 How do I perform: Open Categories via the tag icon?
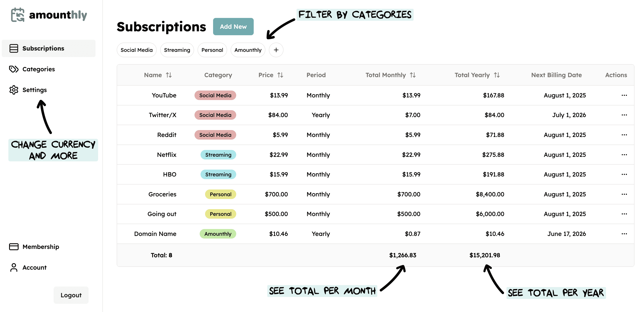pos(14,69)
